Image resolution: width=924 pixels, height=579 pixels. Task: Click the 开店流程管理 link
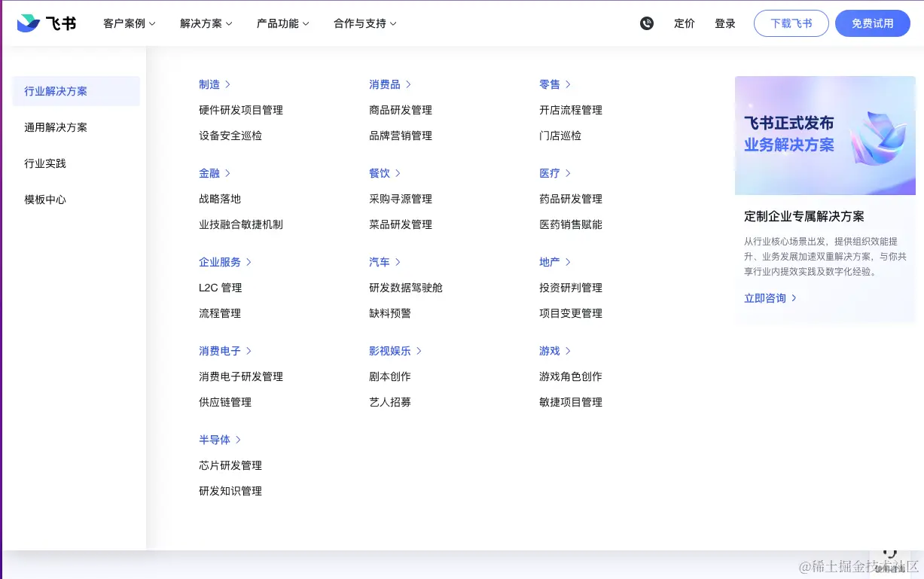[x=571, y=110]
